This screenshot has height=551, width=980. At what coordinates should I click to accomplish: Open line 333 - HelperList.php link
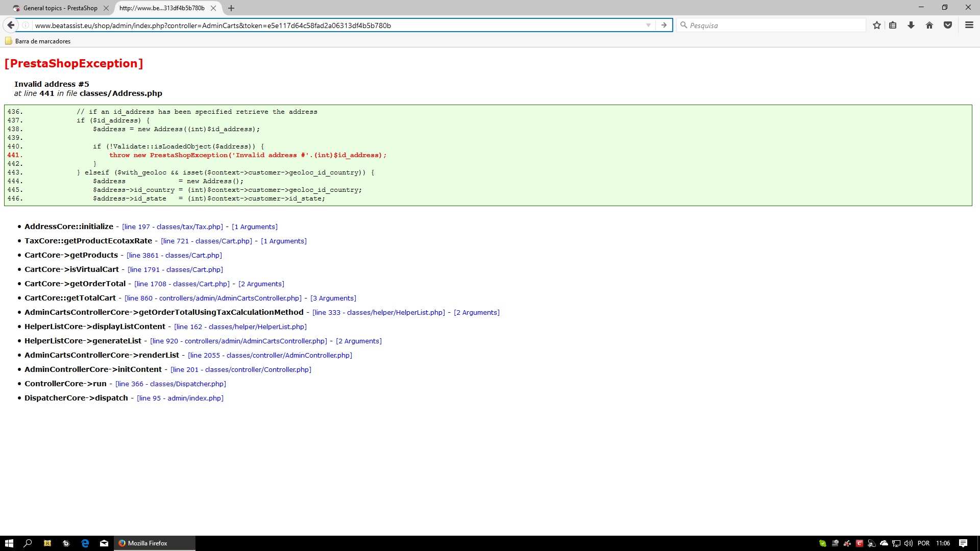pyautogui.click(x=379, y=313)
